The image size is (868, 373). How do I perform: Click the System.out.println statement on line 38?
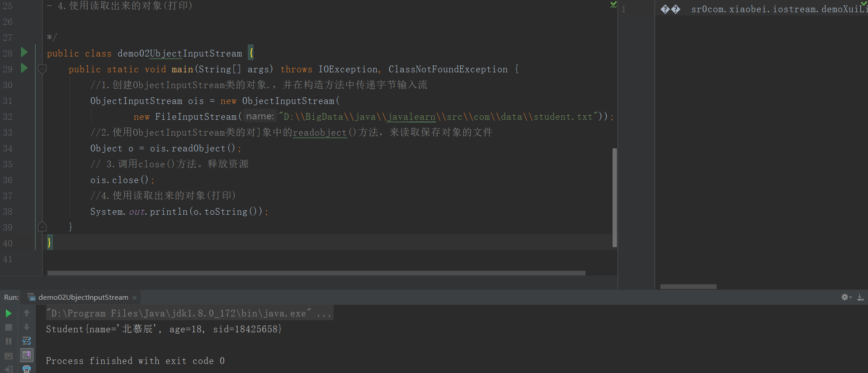click(179, 212)
